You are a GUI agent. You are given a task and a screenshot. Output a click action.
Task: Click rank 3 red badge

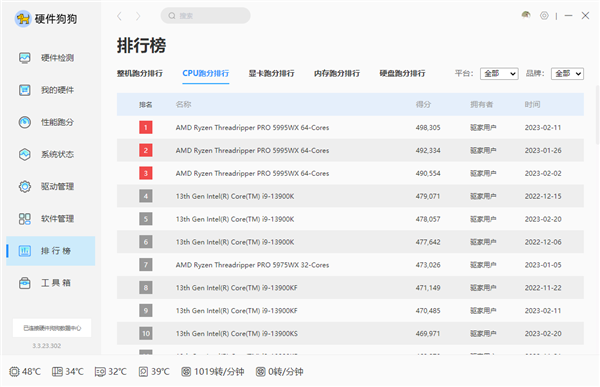[146, 173]
